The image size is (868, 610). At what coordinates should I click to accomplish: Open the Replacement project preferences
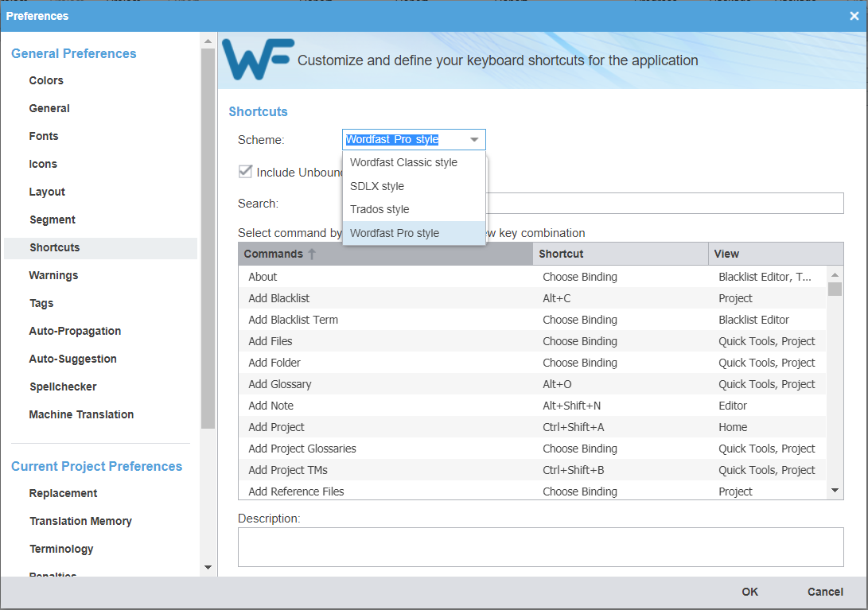pyautogui.click(x=63, y=493)
